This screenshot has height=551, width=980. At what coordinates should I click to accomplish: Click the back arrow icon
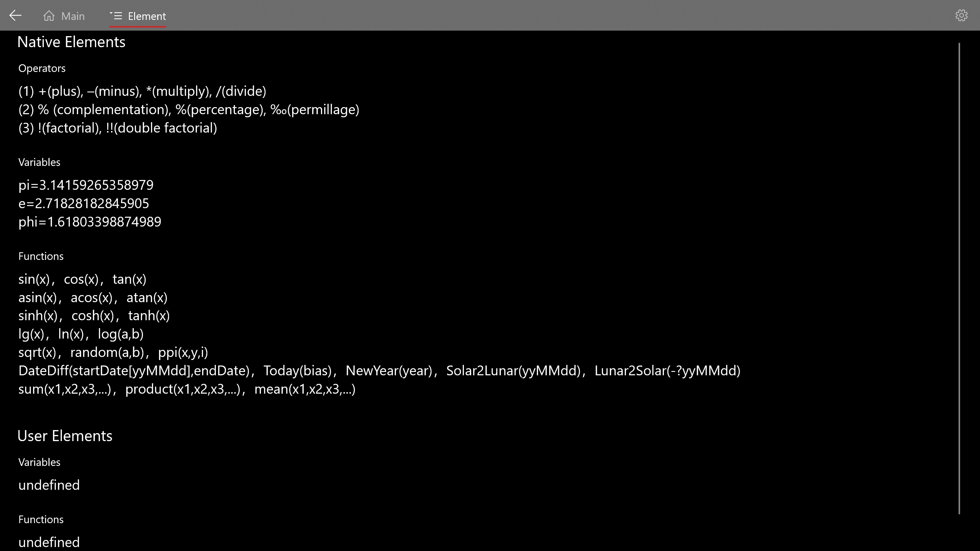pos(15,16)
